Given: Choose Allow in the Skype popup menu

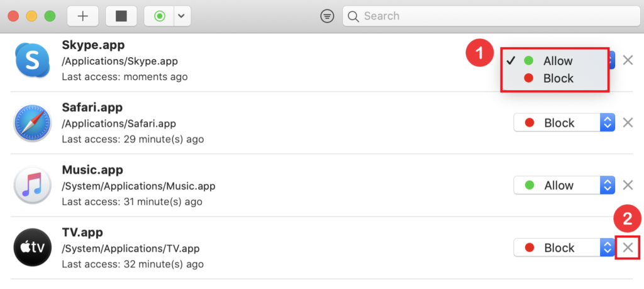Looking at the screenshot, I should tap(557, 61).
